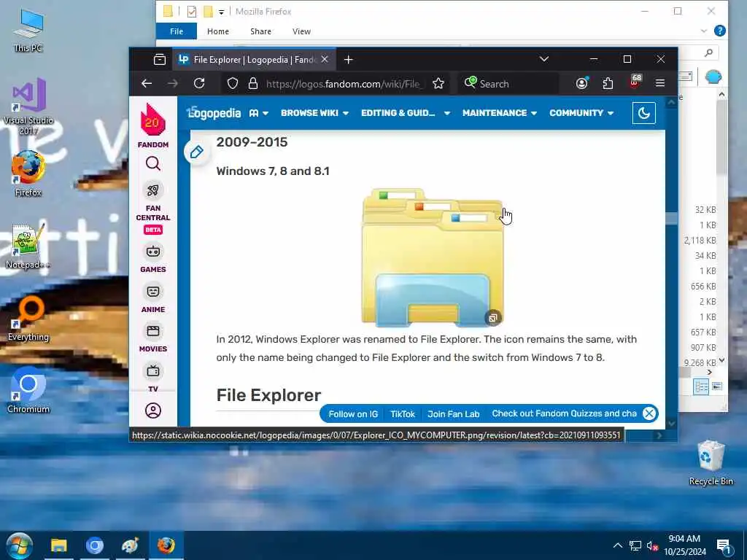Click Join Fan Lab link

tap(453, 414)
